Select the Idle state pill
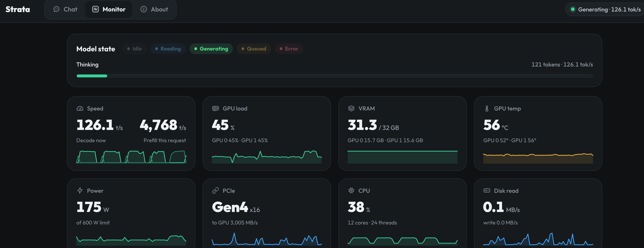The width and height of the screenshot is (644, 248). 134,49
